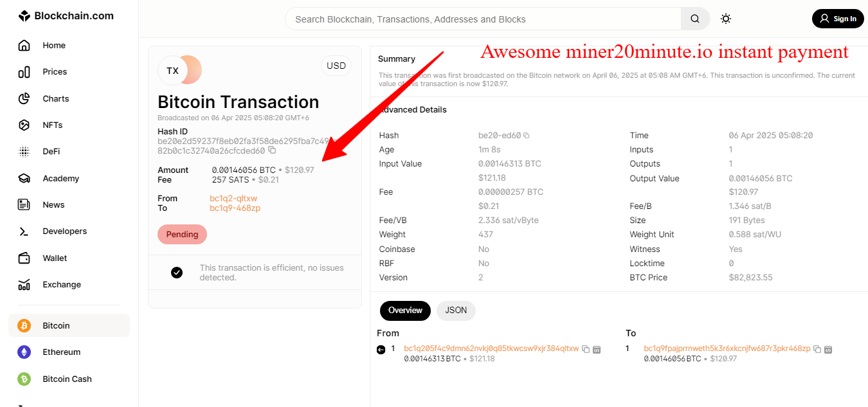
Task: Click the Fee value 257 SATS
Action: pos(230,180)
